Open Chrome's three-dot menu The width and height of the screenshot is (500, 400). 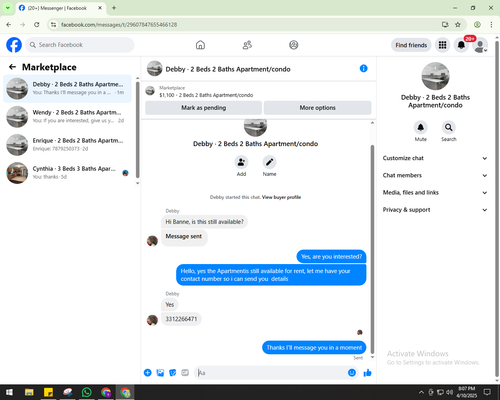491,24
